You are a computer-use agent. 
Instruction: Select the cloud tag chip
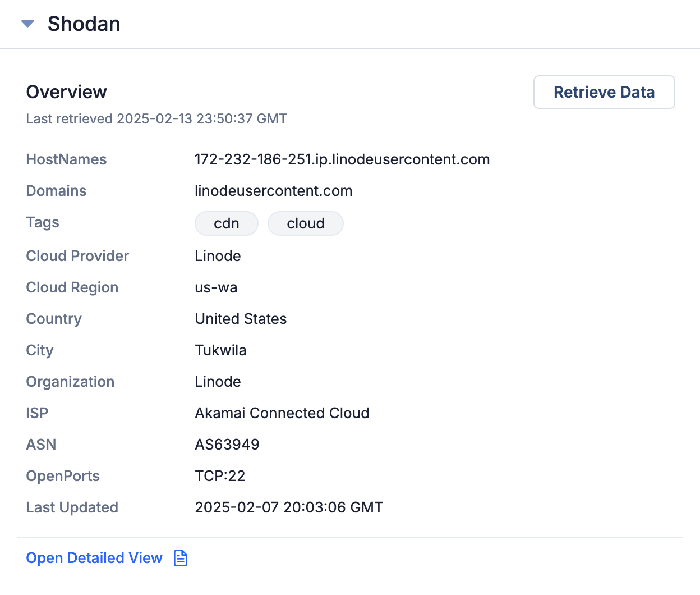pos(305,223)
